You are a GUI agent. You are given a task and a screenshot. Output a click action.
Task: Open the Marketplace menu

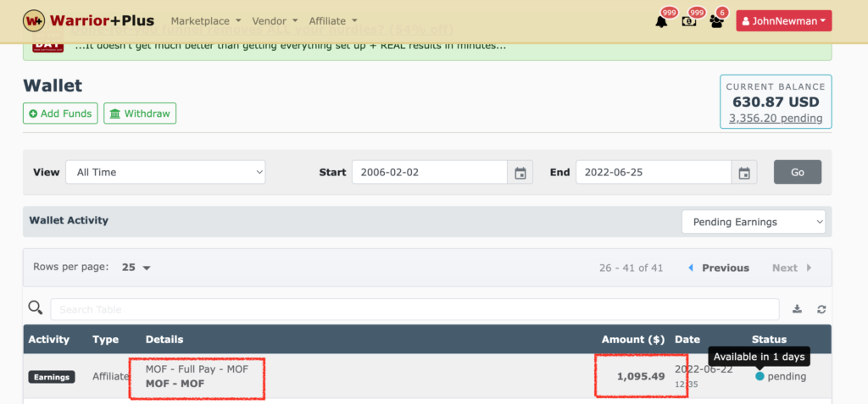(x=206, y=21)
